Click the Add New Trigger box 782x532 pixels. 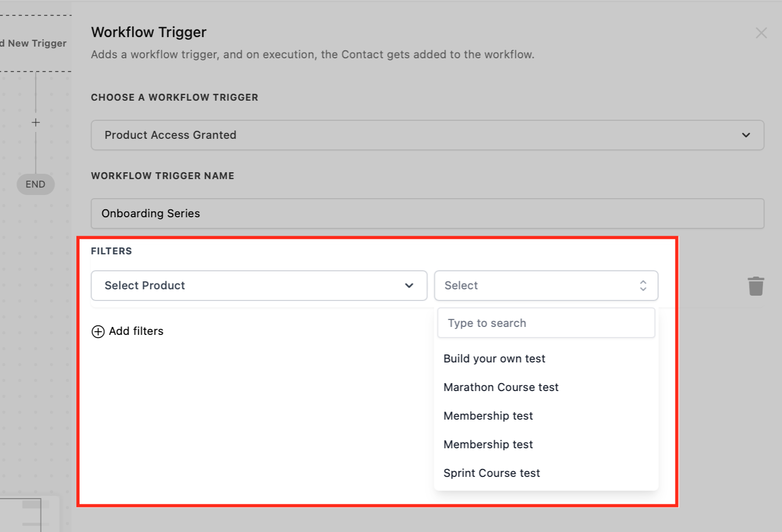[x=35, y=43]
